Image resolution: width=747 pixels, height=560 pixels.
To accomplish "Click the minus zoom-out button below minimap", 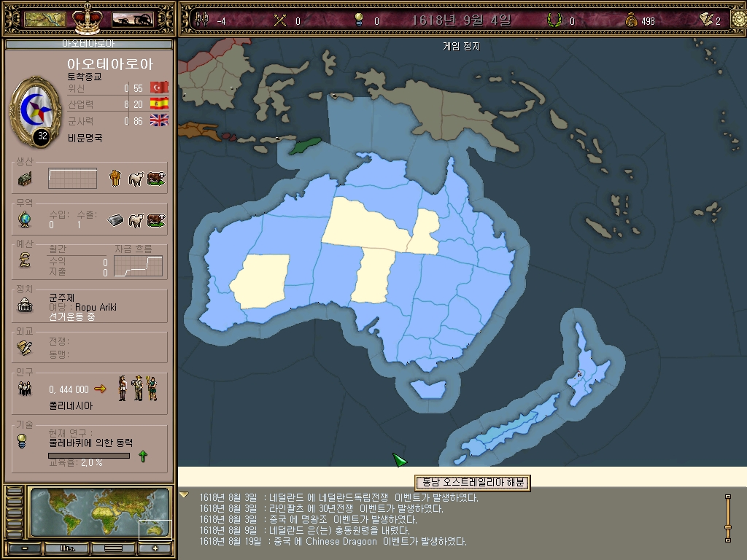I will click(x=25, y=548).
